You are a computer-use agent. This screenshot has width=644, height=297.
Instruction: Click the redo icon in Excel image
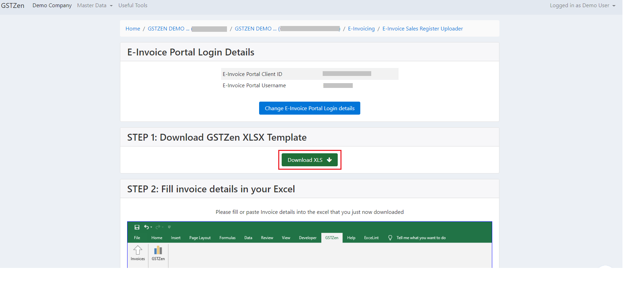158,227
